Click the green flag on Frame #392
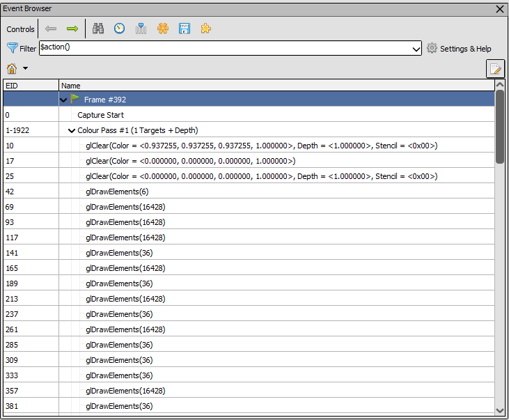509x420 pixels. pyautogui.click(x=75, y=99)
